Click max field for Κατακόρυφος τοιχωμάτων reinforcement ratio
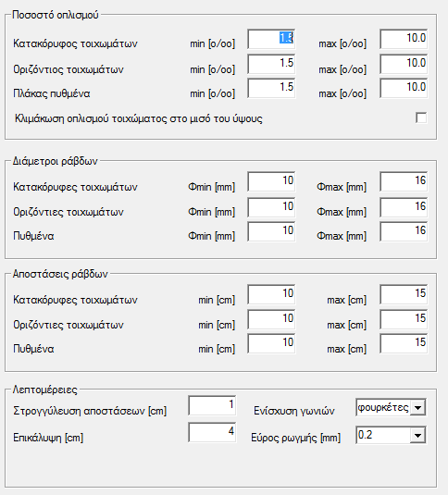Image resolution: width=448 pixels, height=495 pixels. coord(404,39)
